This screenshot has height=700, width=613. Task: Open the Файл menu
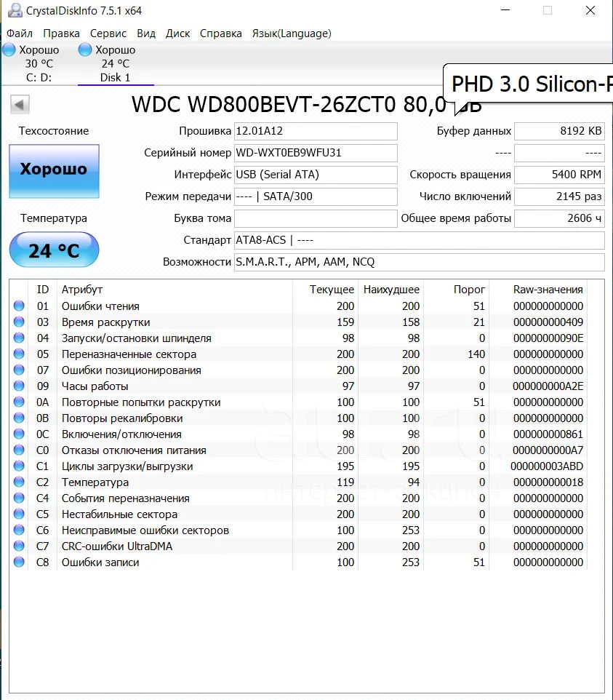click(20, 33)
